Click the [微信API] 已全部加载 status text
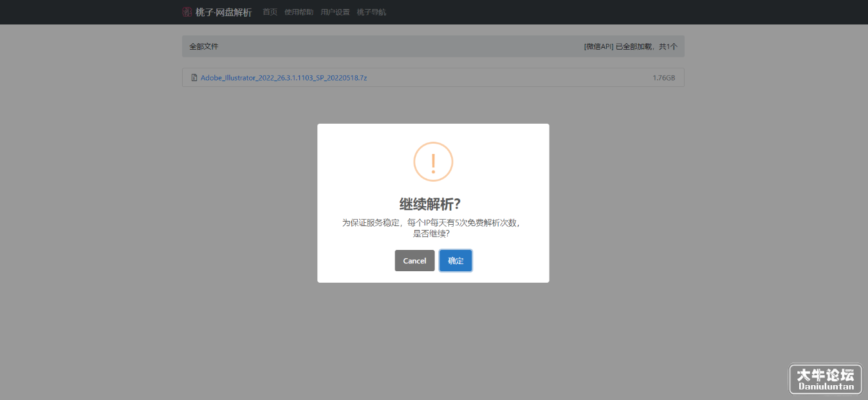The width and height of the screenshot is (868, 400). [631, 46]
